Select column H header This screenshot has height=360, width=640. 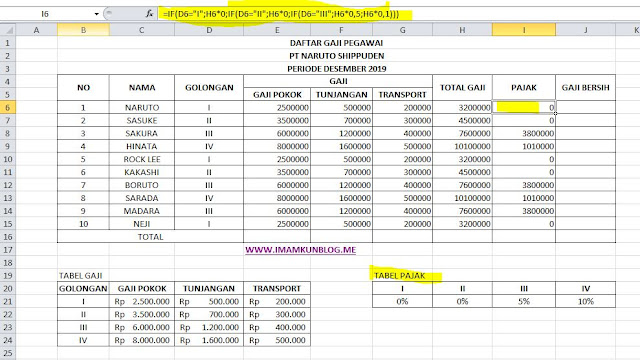(x=462, y=30)
